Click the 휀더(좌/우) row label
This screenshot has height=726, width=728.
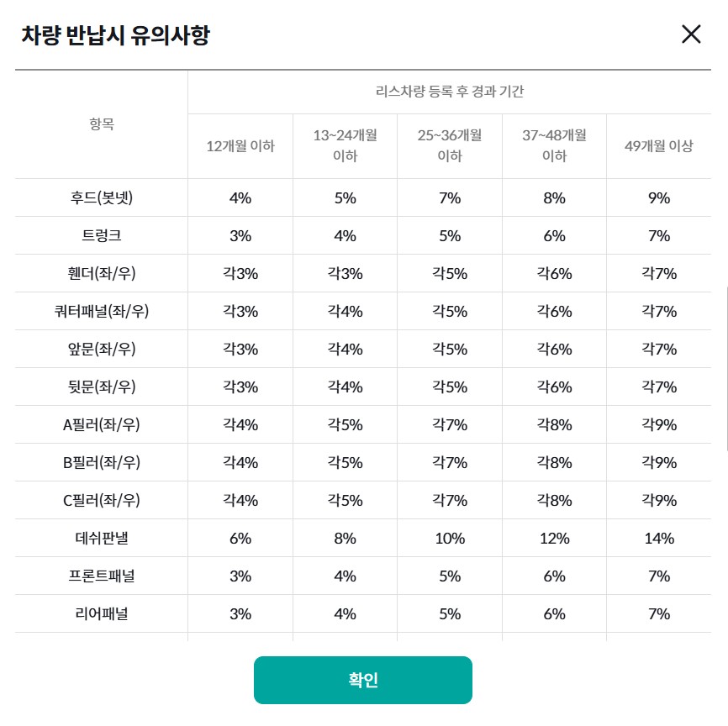coord(102,274)
